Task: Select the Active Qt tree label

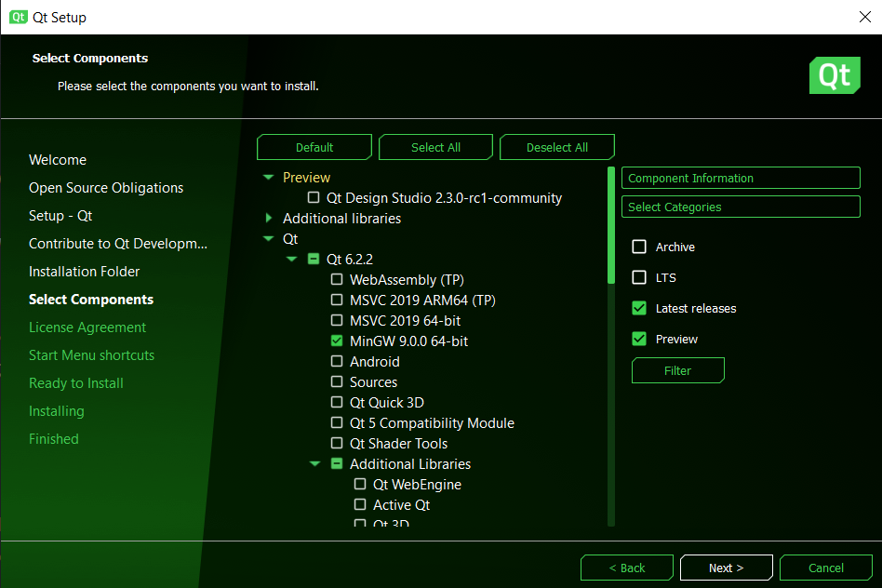Action: click(x=401, y=505)
